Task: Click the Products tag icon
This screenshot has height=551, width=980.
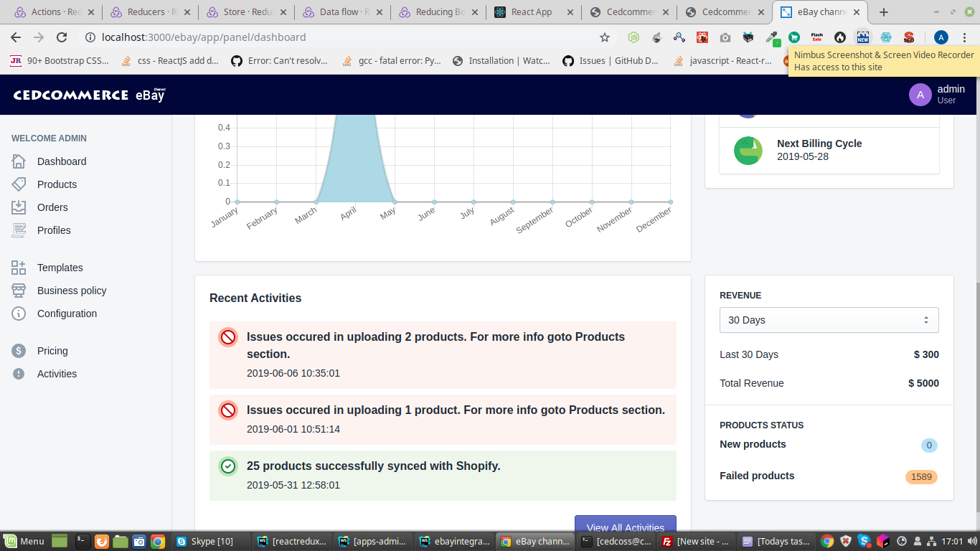Action: click(19, 184)
